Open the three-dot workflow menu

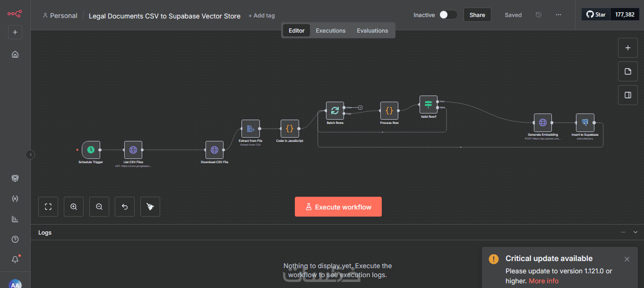558,15
